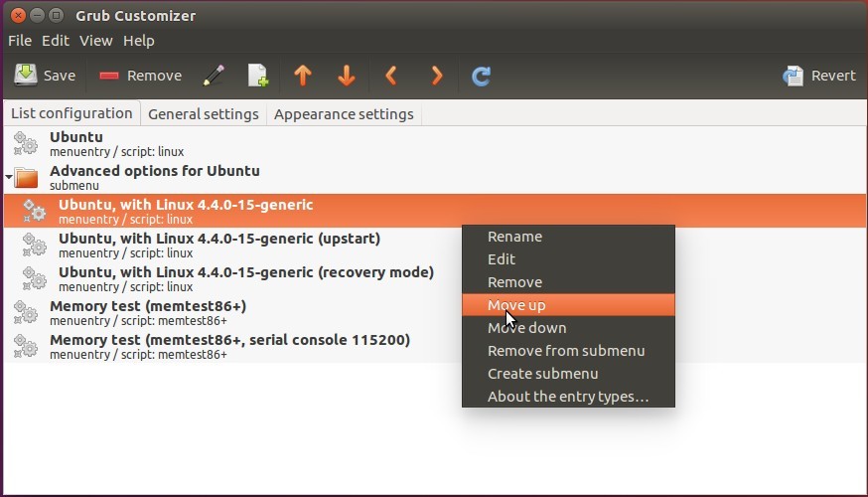868x497 pixels.
Task: Open the Edit menu
Action: [x=56, y=41]
